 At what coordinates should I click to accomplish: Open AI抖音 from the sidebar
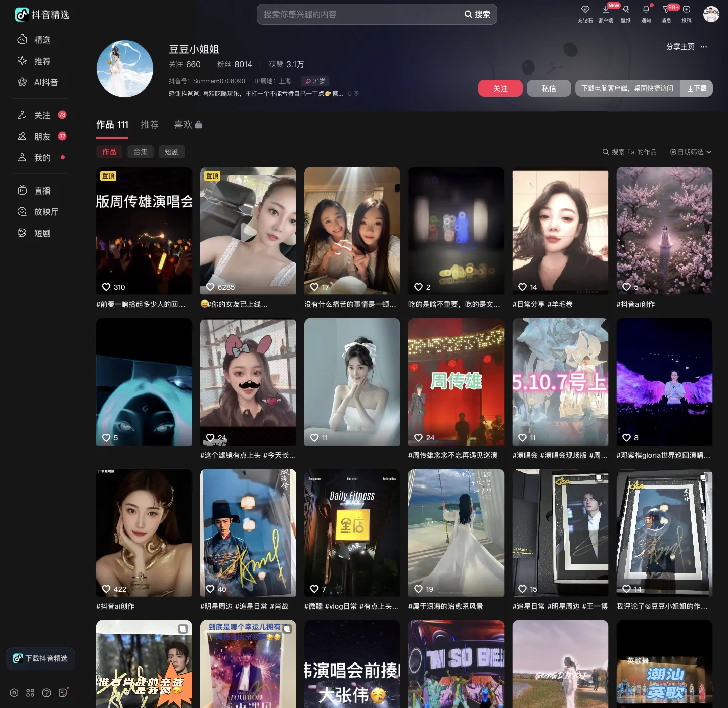tap(38, 82)
